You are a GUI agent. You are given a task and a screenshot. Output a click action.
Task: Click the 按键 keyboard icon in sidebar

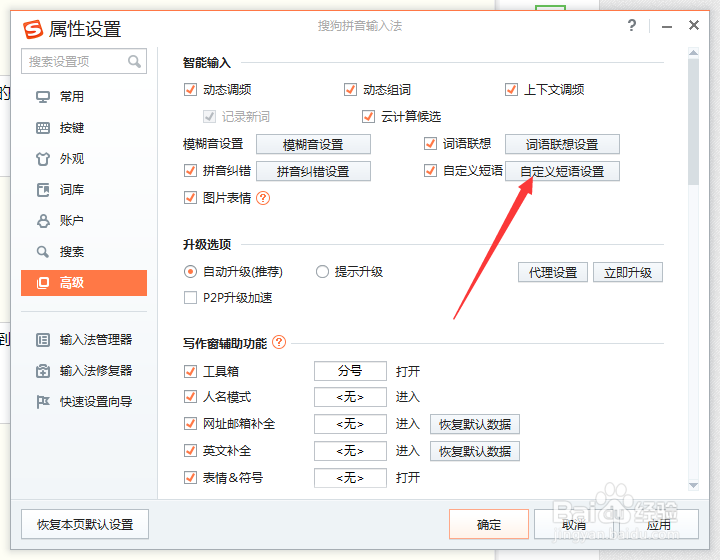(x=43, y=128)
